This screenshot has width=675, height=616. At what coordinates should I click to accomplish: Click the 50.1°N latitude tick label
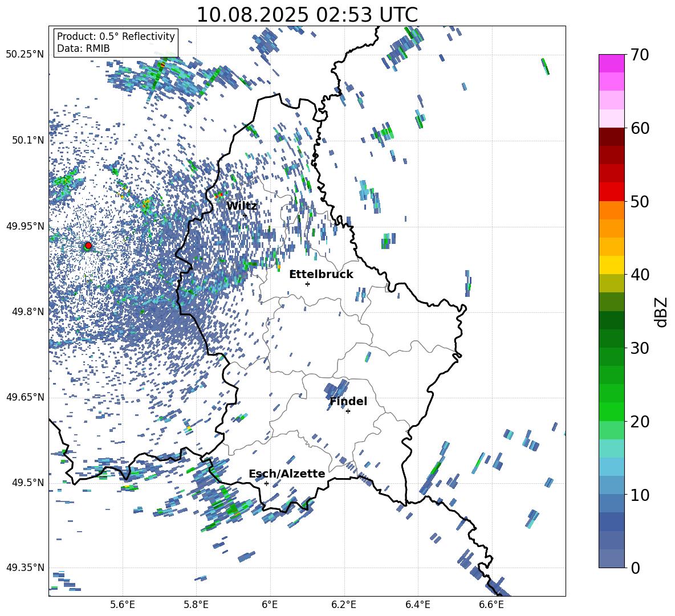click(27, 140)
